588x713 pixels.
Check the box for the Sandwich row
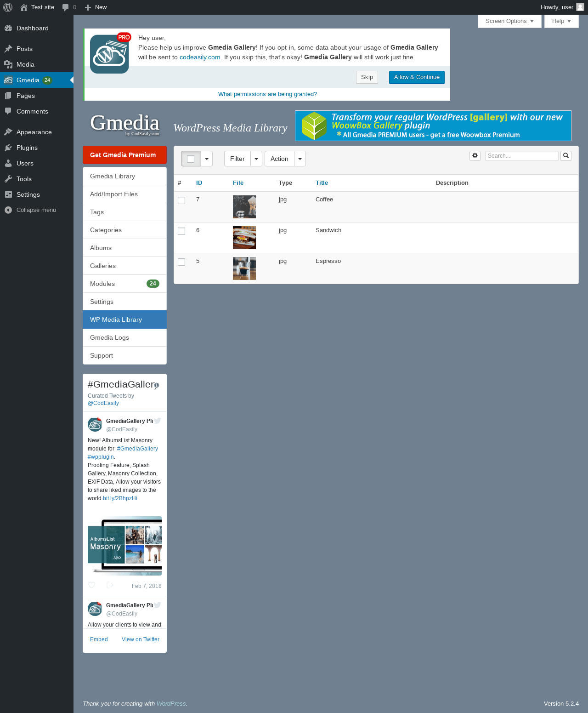click(181, 231)
